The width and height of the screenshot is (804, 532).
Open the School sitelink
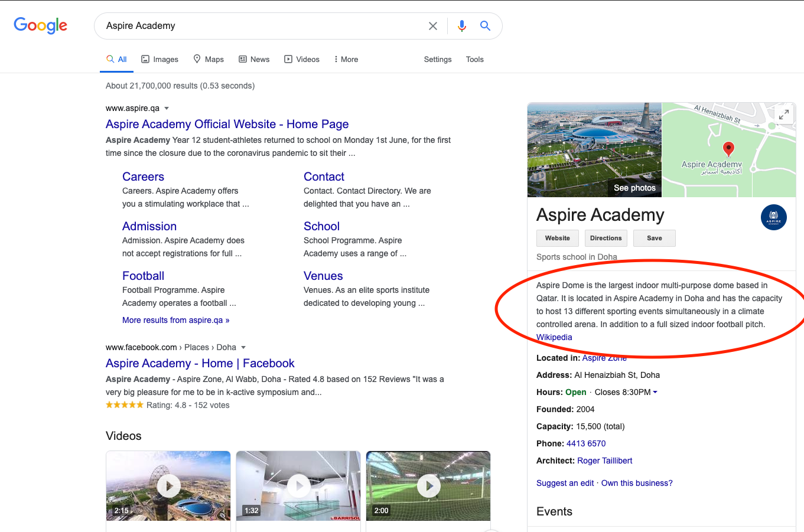[321, 226]
